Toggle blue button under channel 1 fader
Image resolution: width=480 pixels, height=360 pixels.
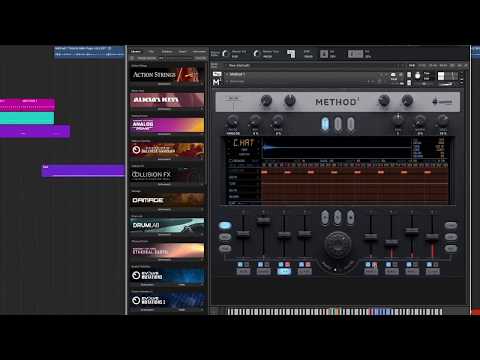pos(240,264)
